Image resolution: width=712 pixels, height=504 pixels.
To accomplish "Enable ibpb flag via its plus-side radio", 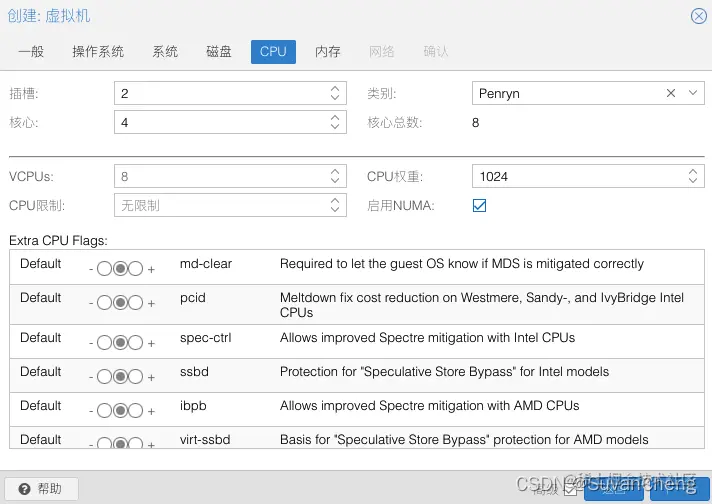I will coord(135,410).
